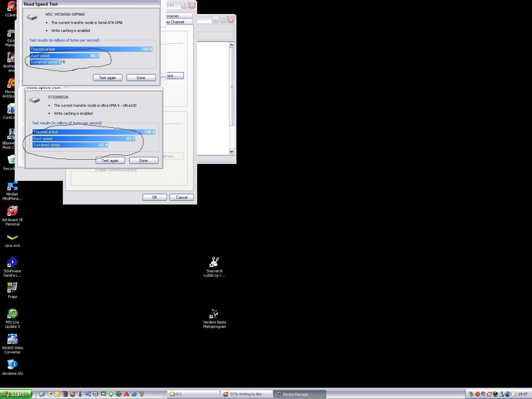Click scrollbar up arrow in background window
The height and width of the screenshot is (399, 532).
[232, 45]
